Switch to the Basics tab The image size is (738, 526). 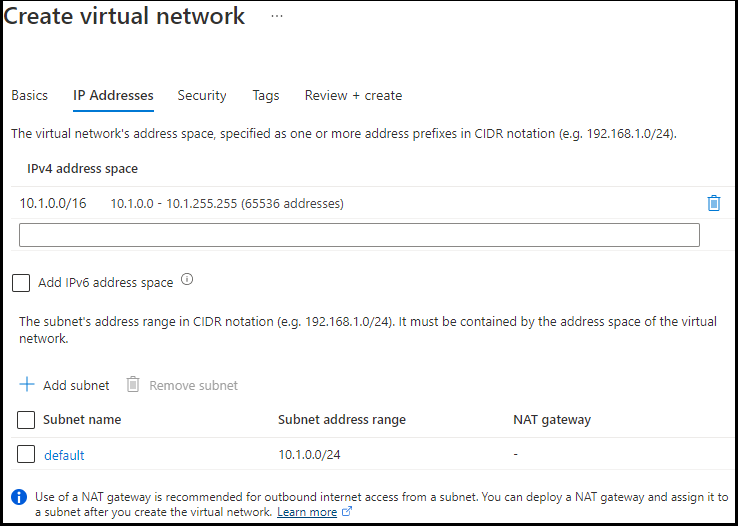coord(30,96)
